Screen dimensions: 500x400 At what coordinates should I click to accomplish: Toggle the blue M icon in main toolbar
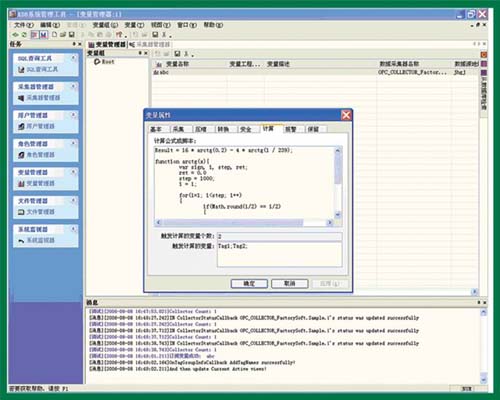(x=44, y=34)
